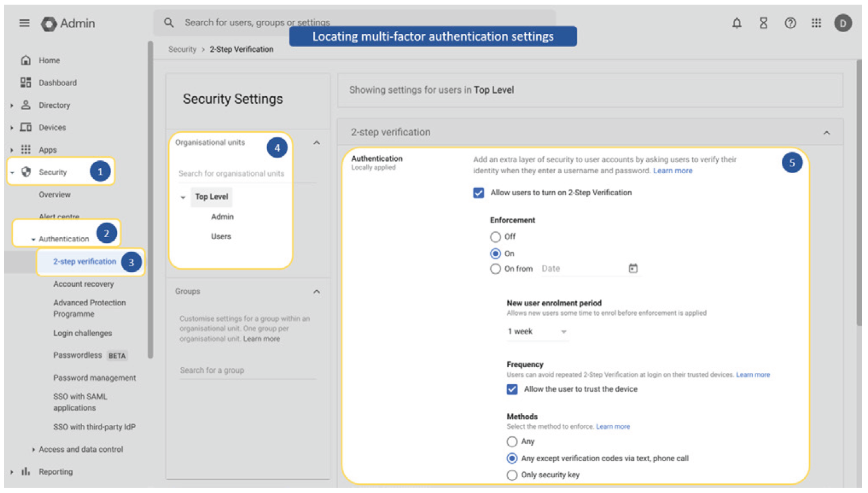Screen dimensions: 868x493
Task: Click Learn more next to Authentication description
Action: click(673, 171)
